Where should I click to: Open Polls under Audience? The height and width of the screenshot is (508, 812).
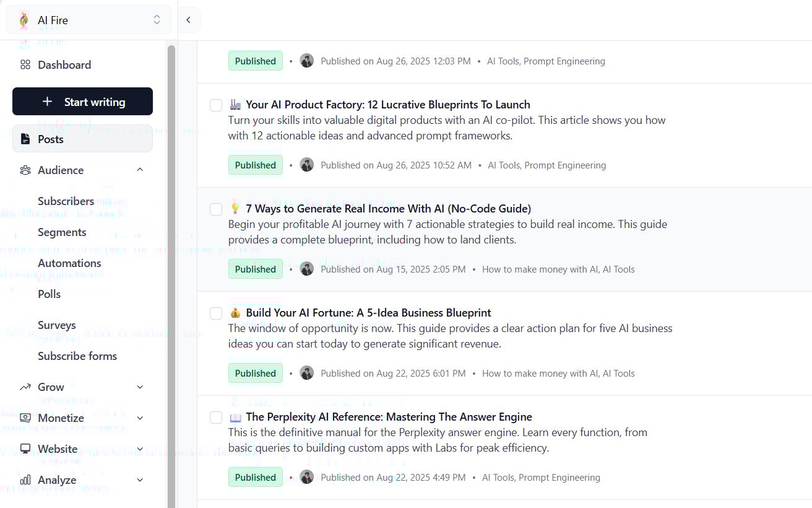pos(49,294)
